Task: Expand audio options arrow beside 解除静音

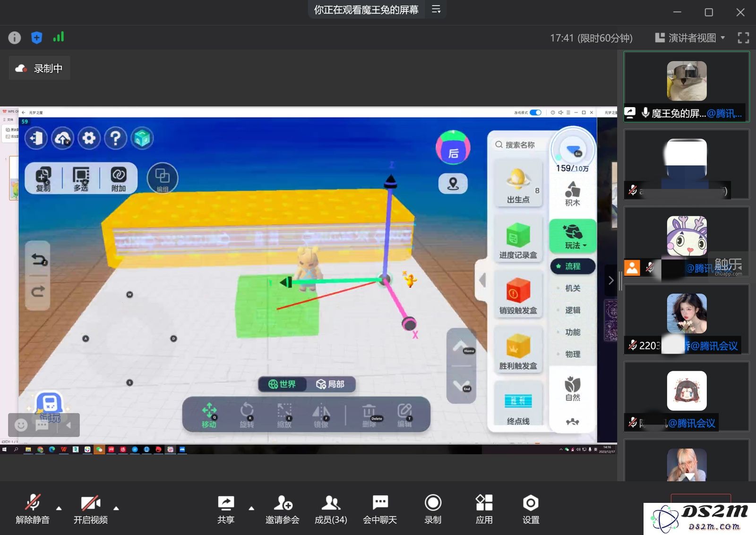Action: 59,508
